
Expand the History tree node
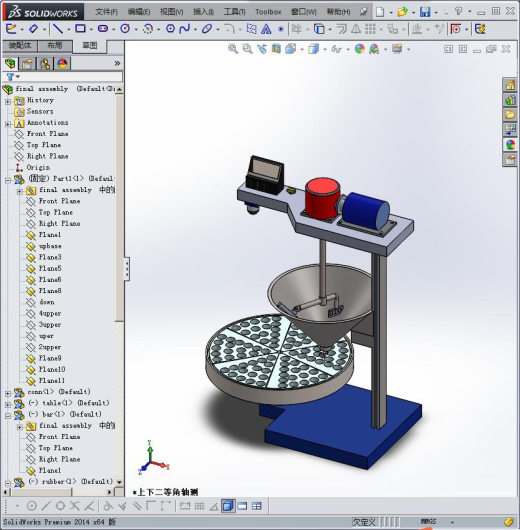pyautogui.click(x=8, y=101)
